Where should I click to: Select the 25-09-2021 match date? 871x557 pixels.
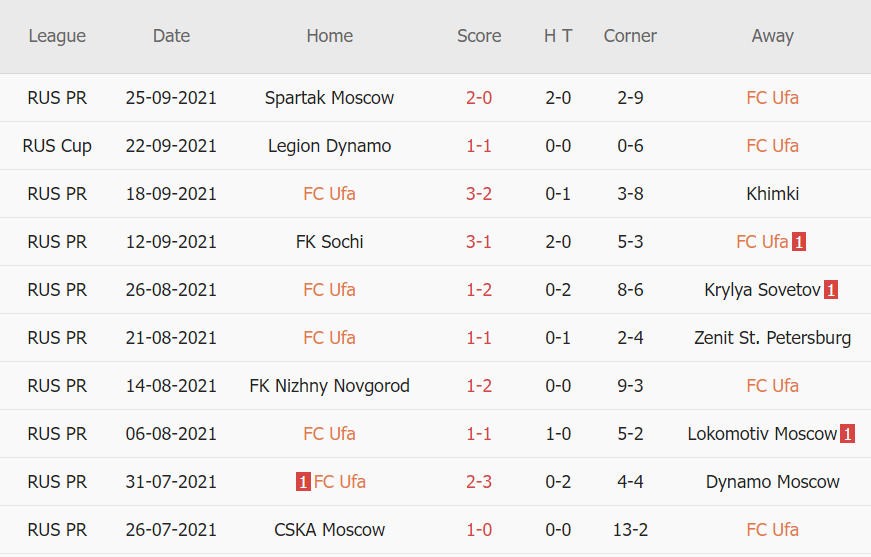[171, 98]
